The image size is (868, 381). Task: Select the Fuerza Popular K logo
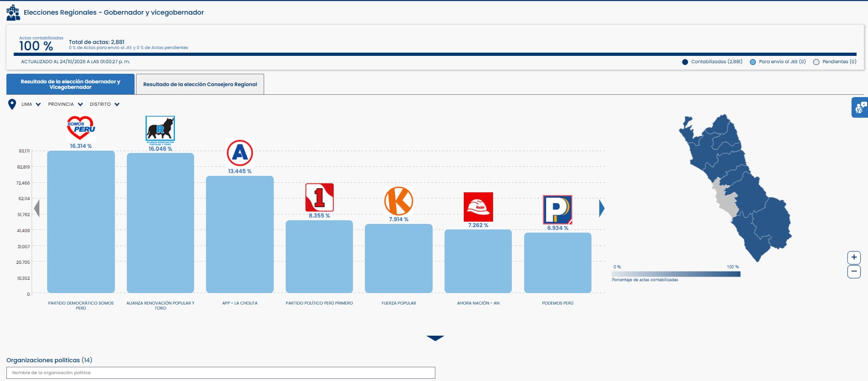pos(399,201)
